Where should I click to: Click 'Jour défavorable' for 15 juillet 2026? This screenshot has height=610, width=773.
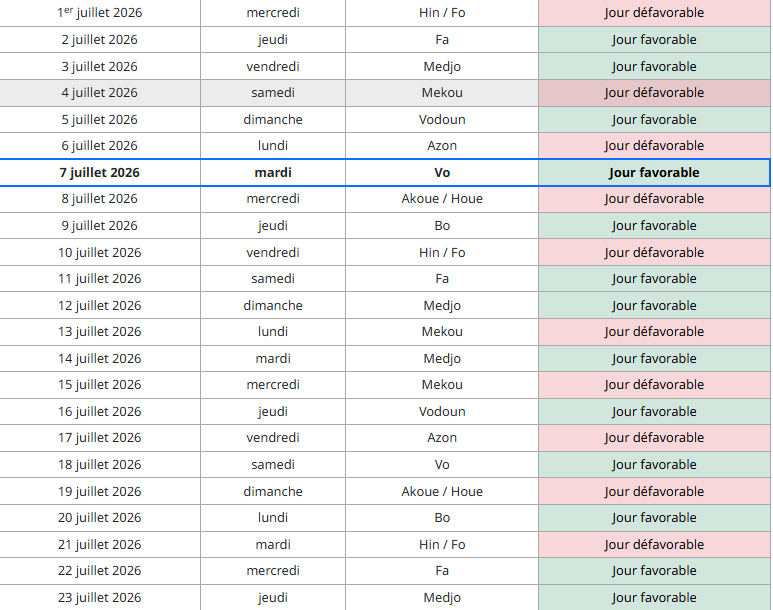(654, 385)
